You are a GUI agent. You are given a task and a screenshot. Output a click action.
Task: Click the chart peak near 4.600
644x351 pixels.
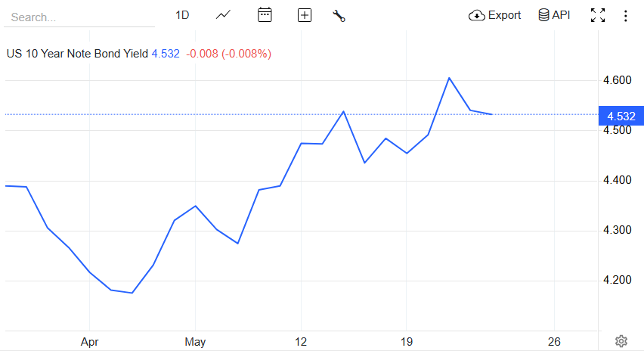pos(449,78)
